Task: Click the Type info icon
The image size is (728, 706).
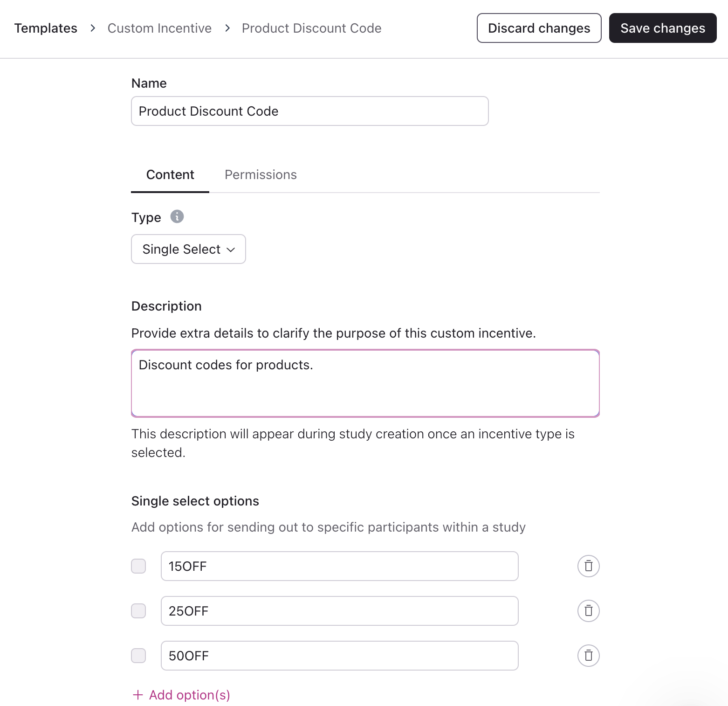Action: coord(177,217)
